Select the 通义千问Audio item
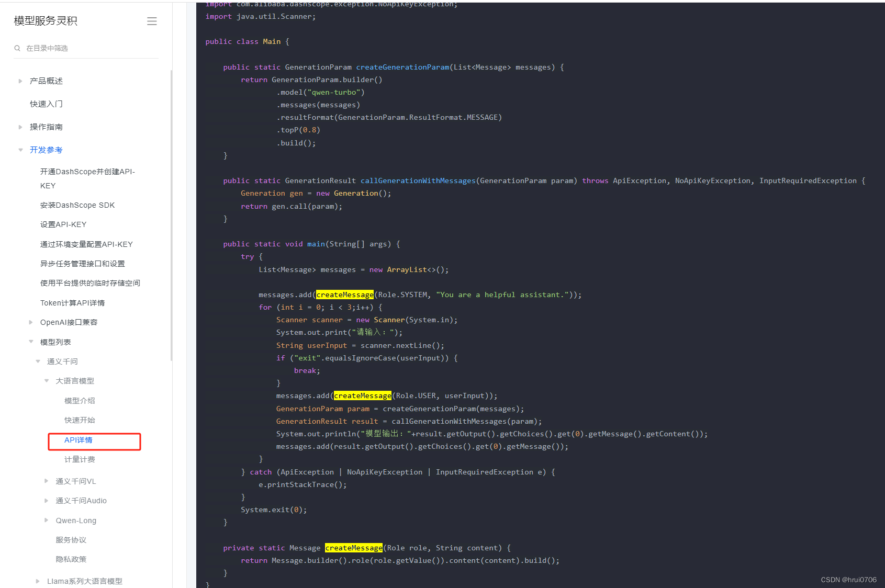 81,501
